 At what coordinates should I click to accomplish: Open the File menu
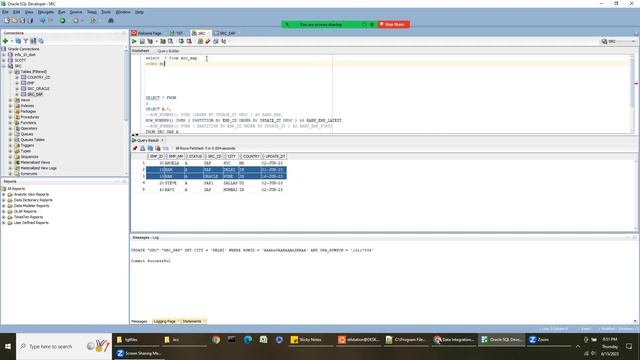(x=5, y=12)
